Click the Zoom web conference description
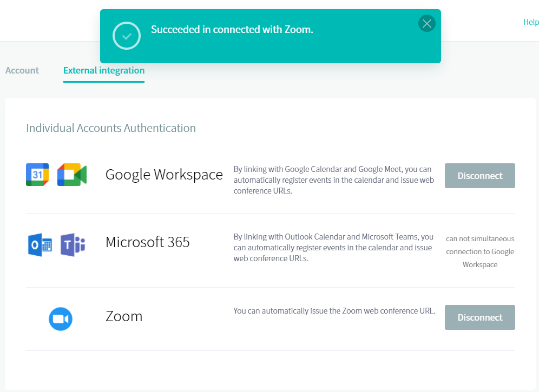The height and width of the screenshot is (392, 539). coord(334,310)
